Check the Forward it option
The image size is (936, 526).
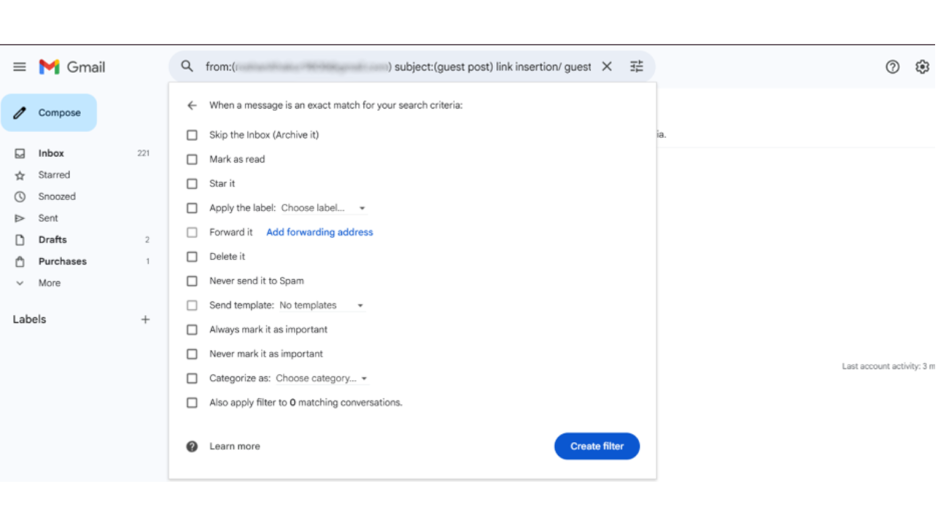(x=192, y=232)
